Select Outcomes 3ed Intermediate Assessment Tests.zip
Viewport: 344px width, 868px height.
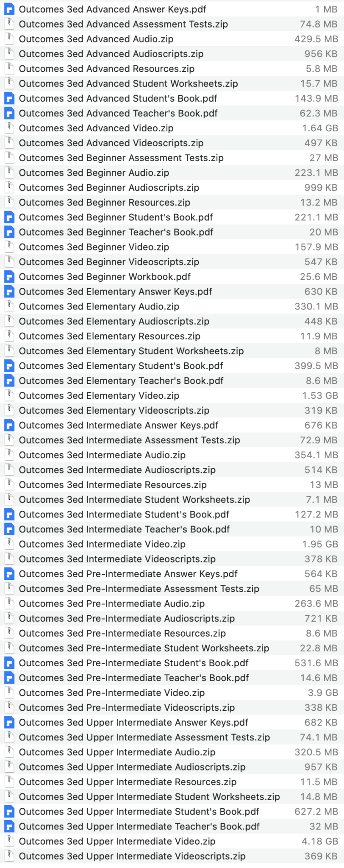click(x=172, y=440)
